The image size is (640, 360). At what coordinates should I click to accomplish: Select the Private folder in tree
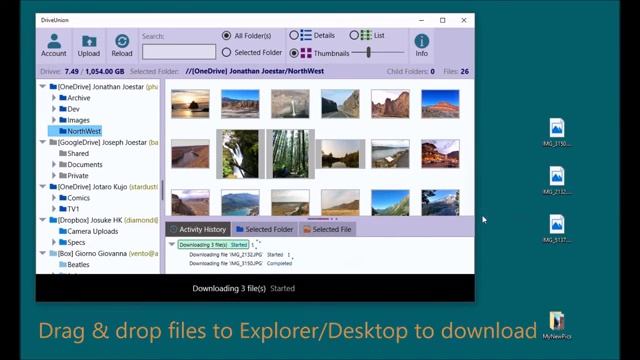tap(78, 176)
